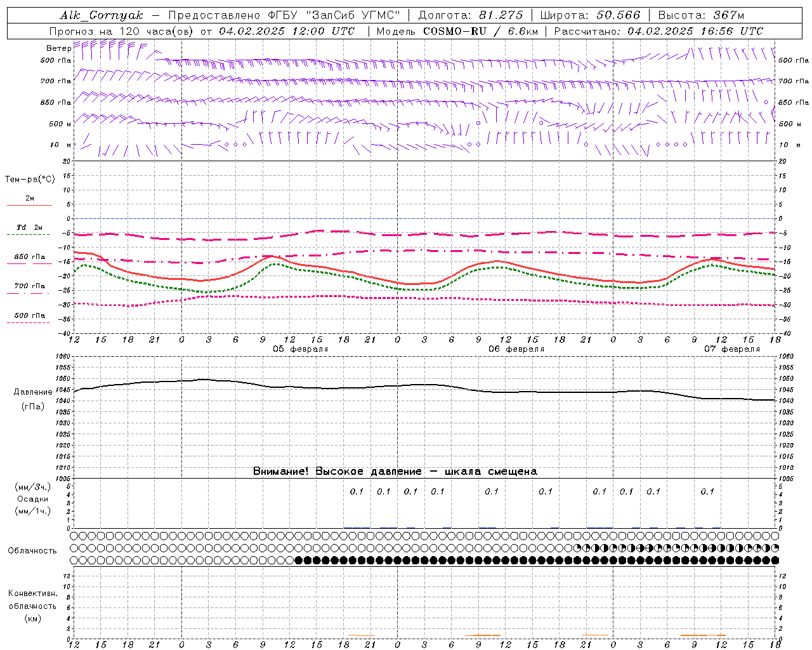Image resolution: width=812 pixels, height=650 pixels.
Task: Click the dash-dot line under '700 гПа' temperature legend
Action: (x=29, y=293)
